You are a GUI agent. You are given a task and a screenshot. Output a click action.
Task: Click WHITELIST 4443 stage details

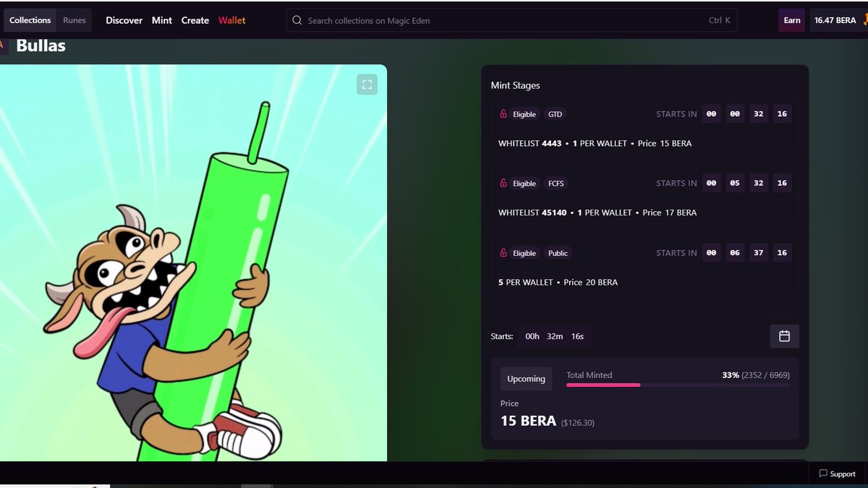595,143
